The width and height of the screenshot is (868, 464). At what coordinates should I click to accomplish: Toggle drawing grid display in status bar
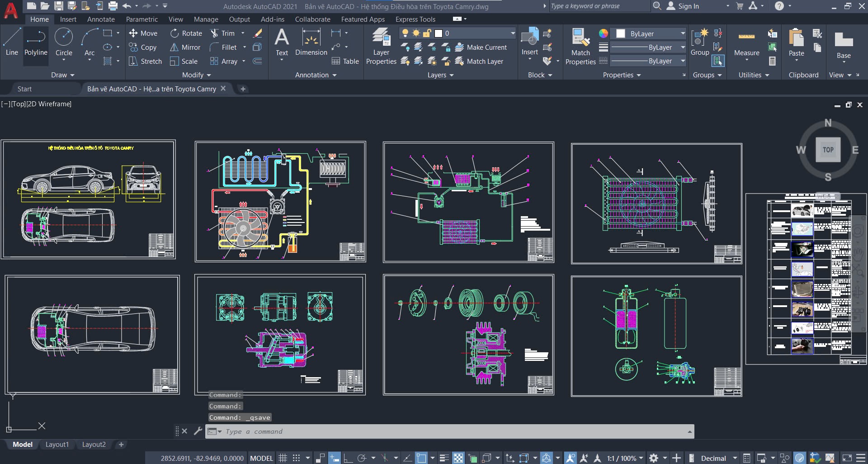(x=283, y=458)
